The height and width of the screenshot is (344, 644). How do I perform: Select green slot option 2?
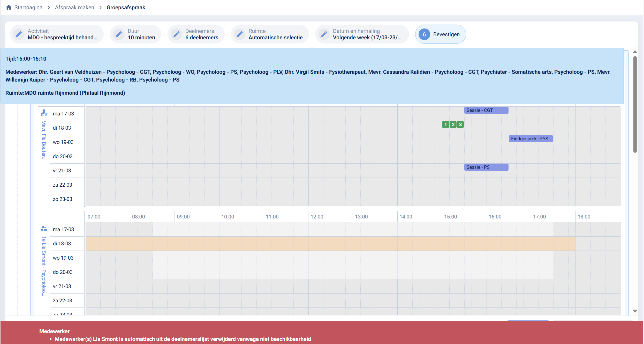click(453, 125)
